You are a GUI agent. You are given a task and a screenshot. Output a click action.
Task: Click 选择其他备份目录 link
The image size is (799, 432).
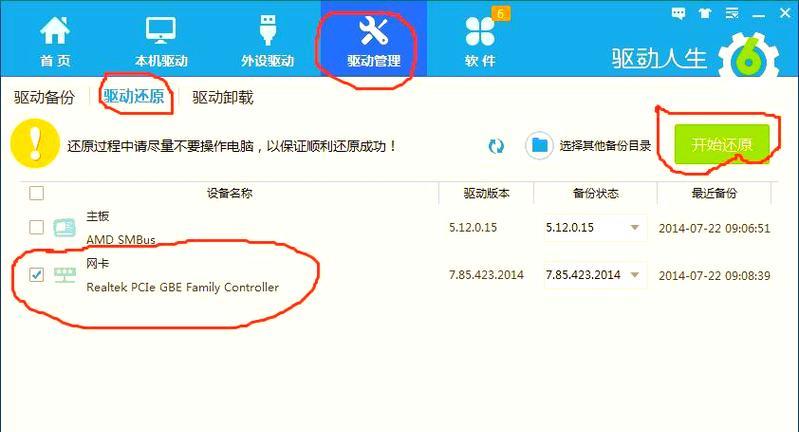tap(605, 146)
